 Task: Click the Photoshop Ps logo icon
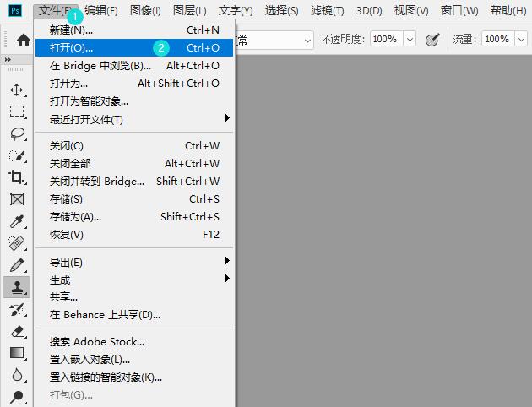tap(15, 10)
